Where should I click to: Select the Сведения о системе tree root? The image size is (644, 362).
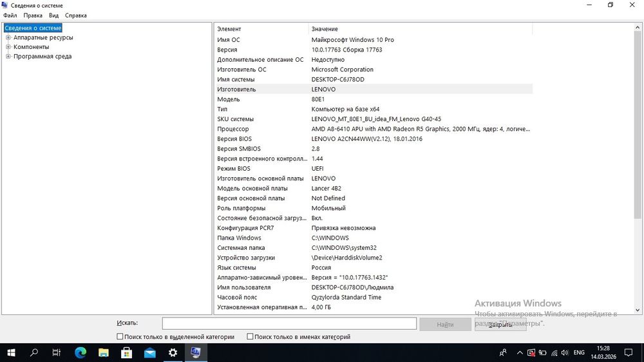33,28
